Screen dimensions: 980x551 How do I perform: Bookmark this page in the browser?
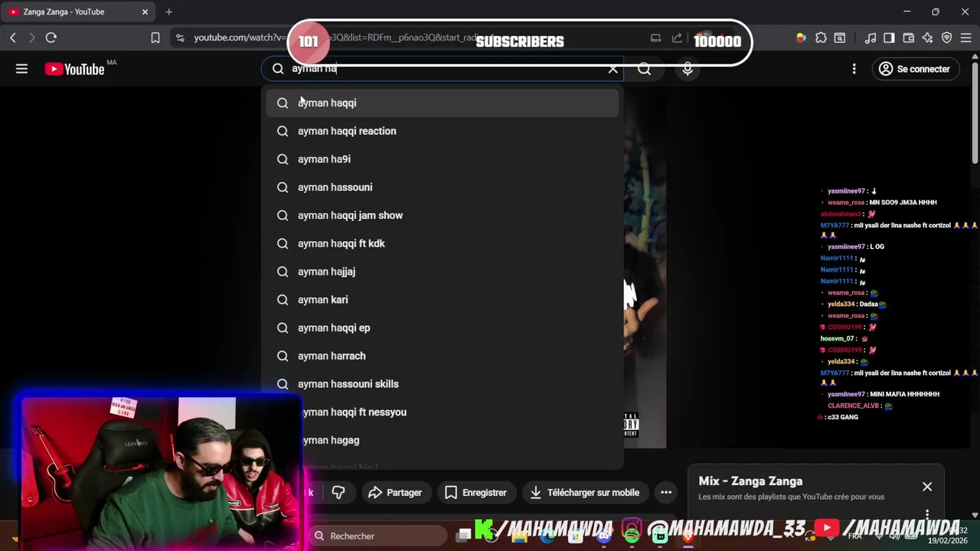(x=155, y=37)
